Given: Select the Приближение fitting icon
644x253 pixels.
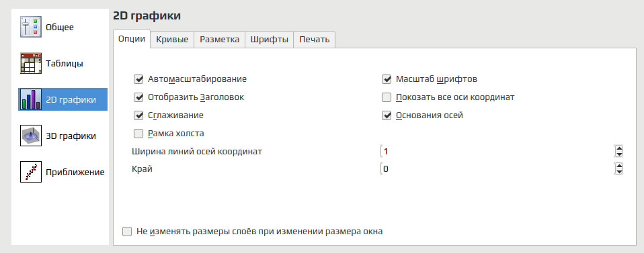Looking at the screenshot, I should [31, 172].
